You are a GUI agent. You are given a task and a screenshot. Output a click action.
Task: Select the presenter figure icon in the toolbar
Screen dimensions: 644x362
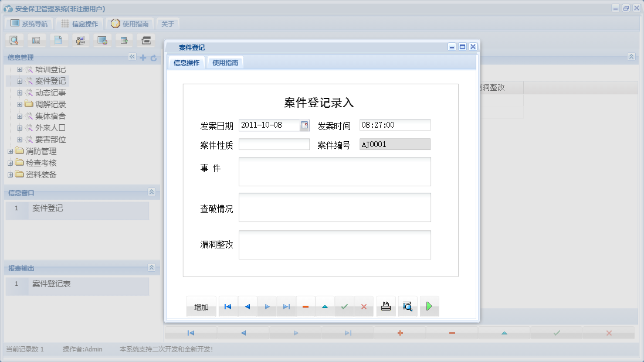click(80, 40)
